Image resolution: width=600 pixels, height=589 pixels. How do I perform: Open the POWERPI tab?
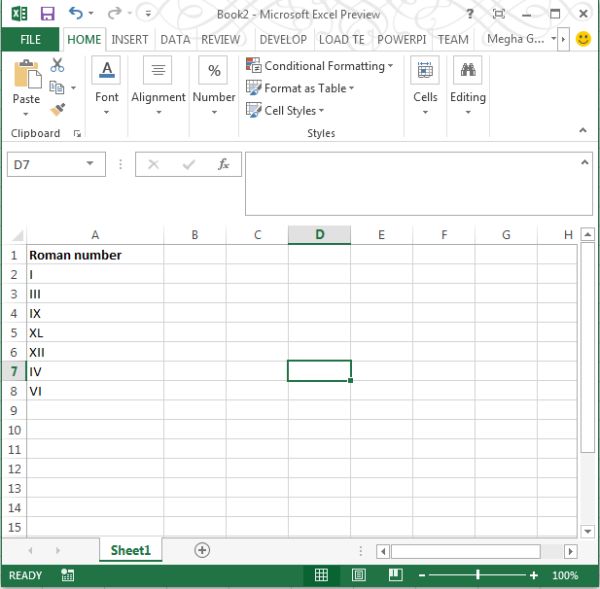pos(401,39)
